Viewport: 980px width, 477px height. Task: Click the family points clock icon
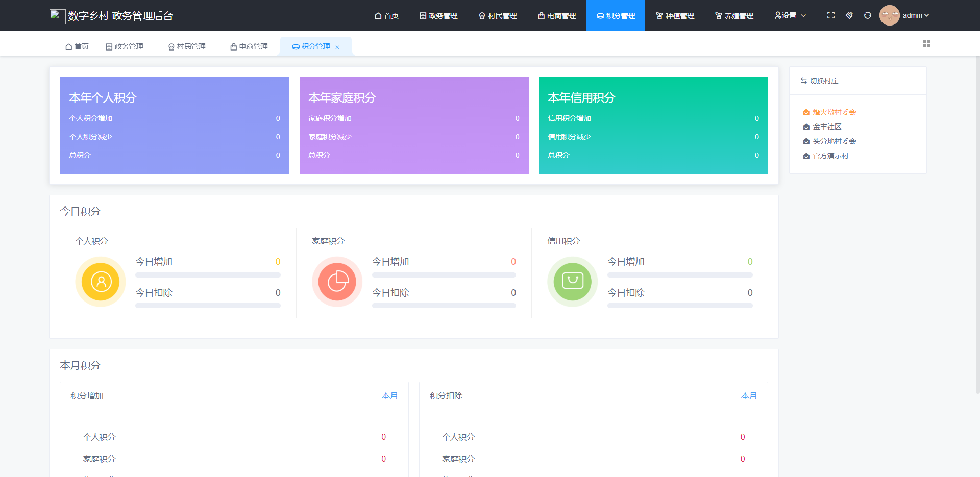(337, 282)
